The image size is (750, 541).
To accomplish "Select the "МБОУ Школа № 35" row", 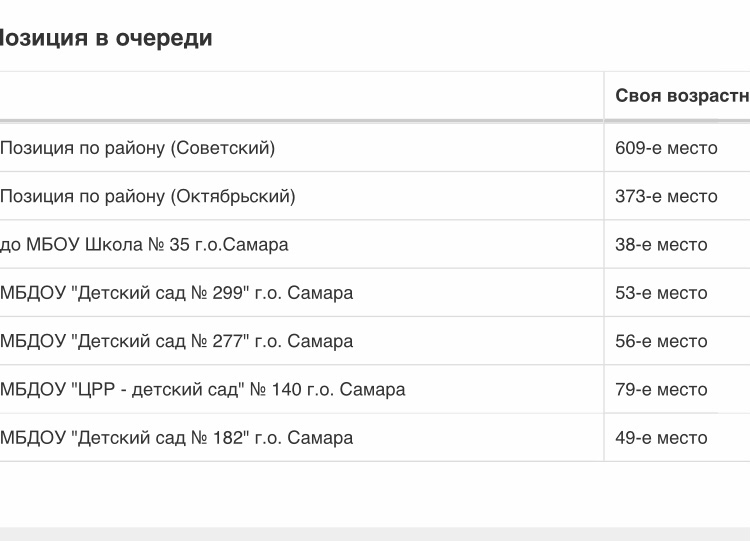I will [x=375, y=244].
